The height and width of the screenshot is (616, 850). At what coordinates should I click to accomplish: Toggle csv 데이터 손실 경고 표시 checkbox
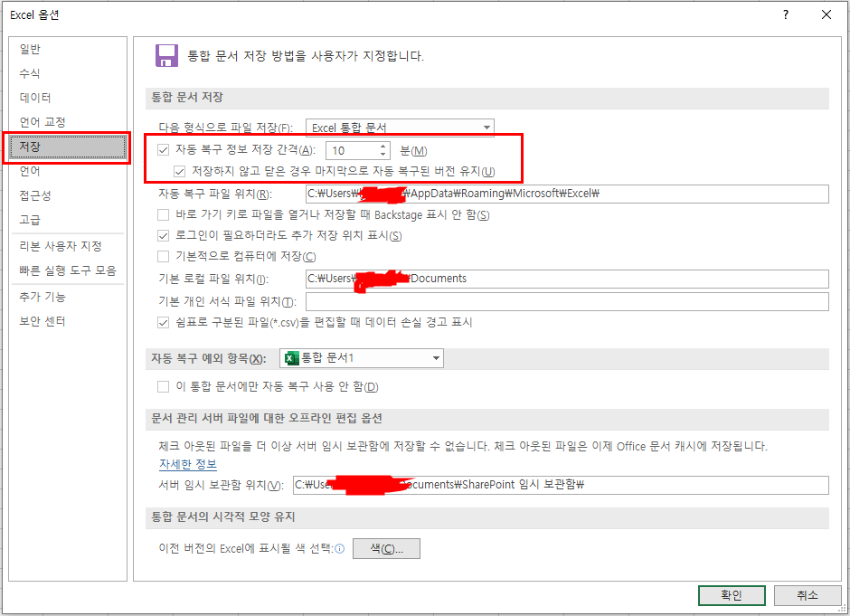click(163, 323)
